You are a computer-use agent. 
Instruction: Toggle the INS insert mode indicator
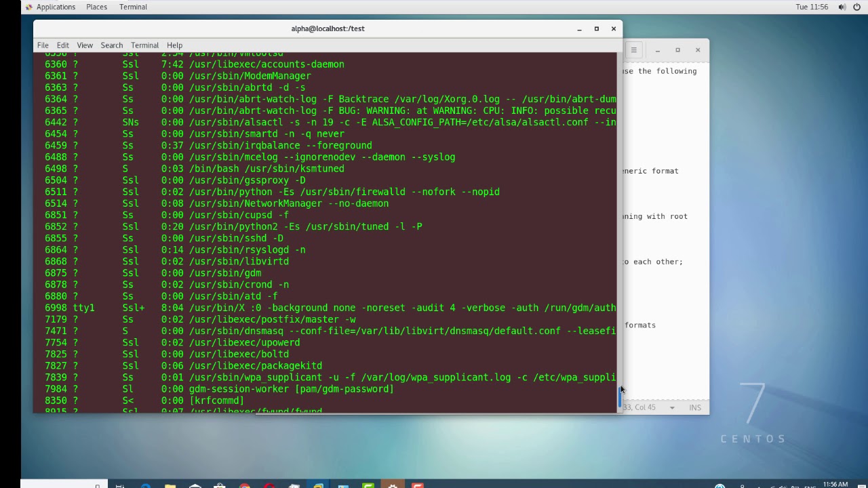tap(695, 407)
